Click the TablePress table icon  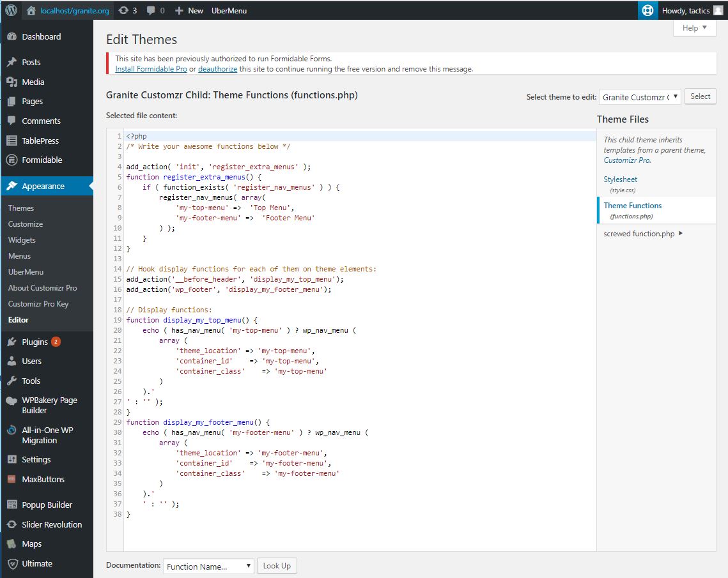(x=12, y=141)
